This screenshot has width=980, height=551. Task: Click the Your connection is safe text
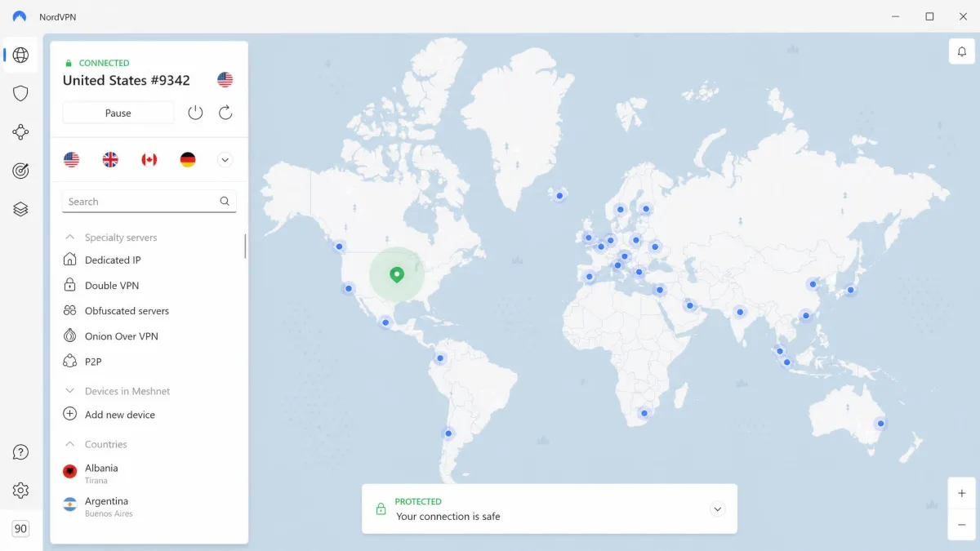(x=448, y=516)
